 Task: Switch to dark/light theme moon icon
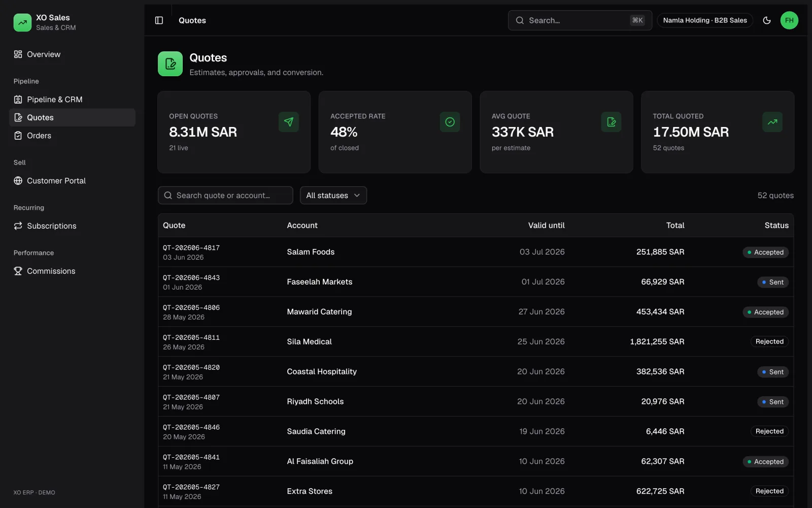[x=767, y=20]
